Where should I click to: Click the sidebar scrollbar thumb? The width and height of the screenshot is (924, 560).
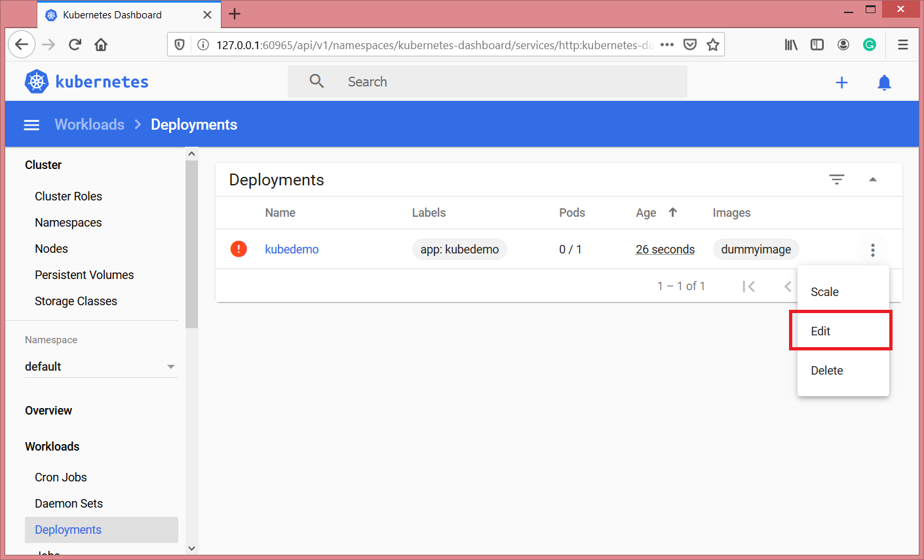(x=191, y=244)
